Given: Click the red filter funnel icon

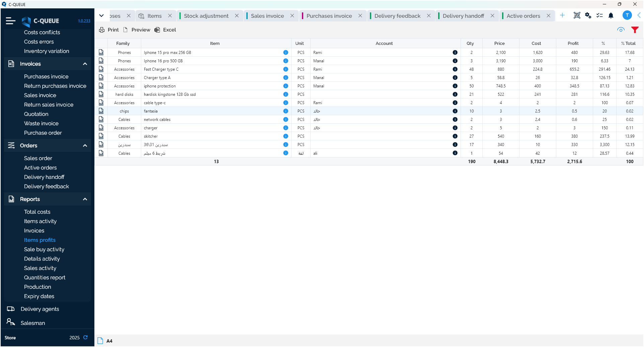Looking at the screenshot, I should coord(635,30).
